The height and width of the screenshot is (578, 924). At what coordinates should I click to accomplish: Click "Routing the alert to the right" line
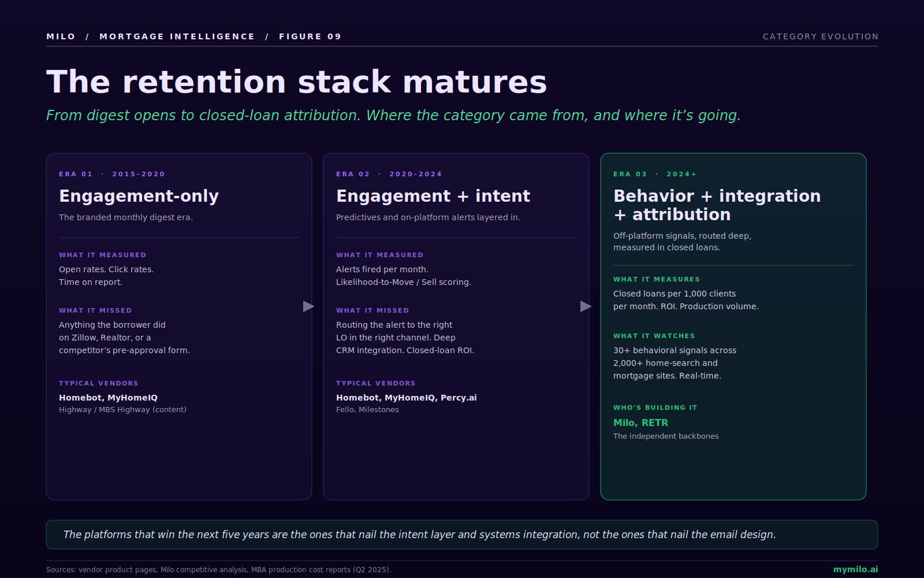tap(394, 325)
